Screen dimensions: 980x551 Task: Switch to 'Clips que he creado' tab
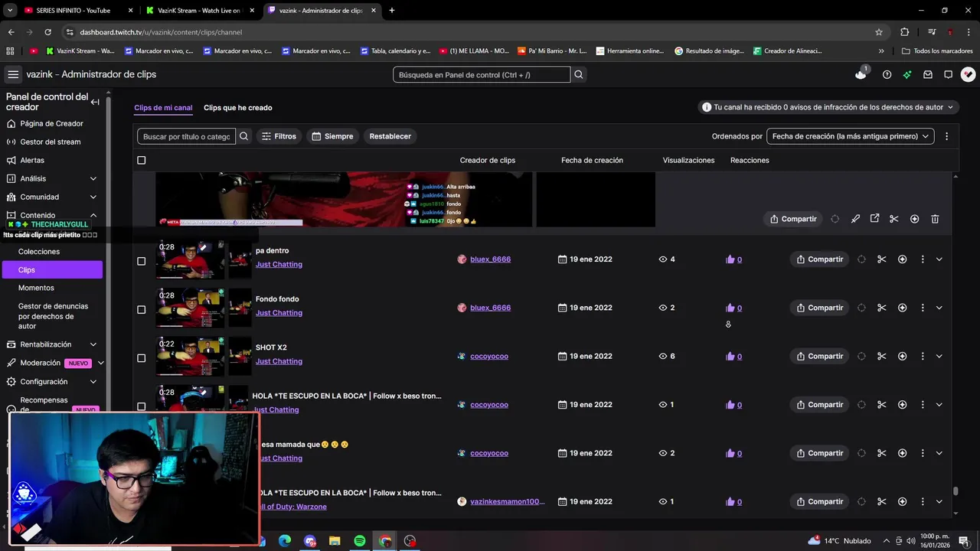237,108
